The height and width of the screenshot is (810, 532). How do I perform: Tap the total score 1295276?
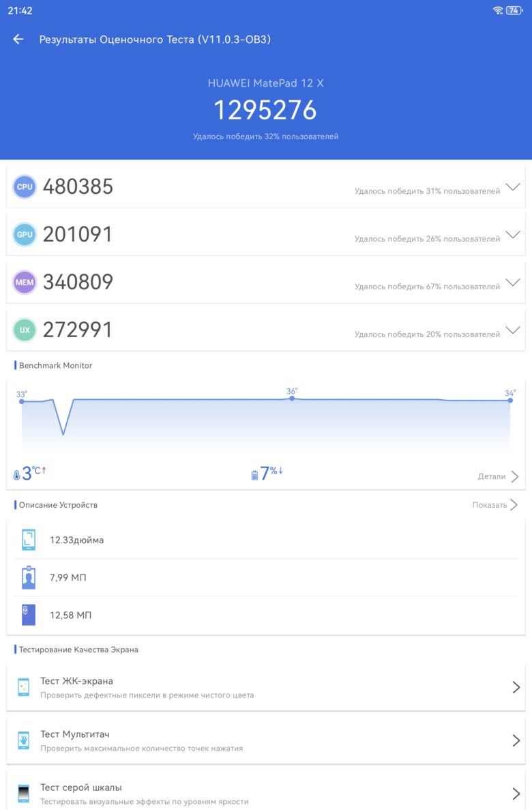265,110
